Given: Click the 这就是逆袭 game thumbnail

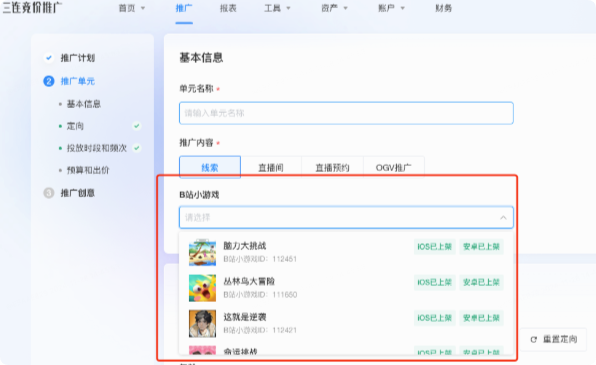Looking at the screenshot, I should pos(202,324).
